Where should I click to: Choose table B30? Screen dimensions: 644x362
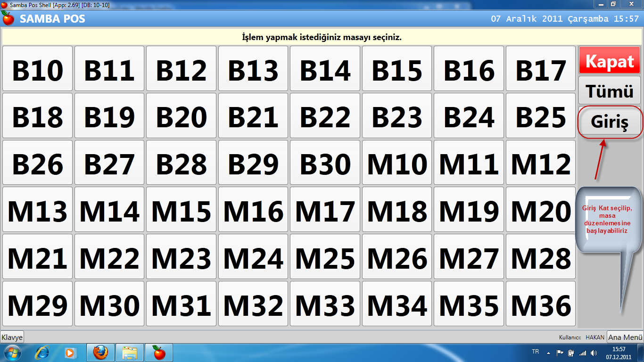point(325,163)
